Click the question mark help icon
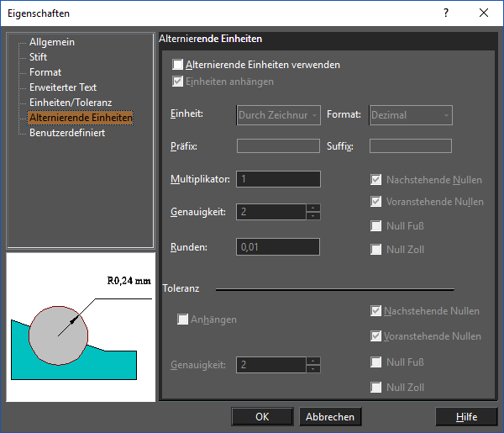The width and height of the screenshot is (504, 433). [x=446, y=13]
